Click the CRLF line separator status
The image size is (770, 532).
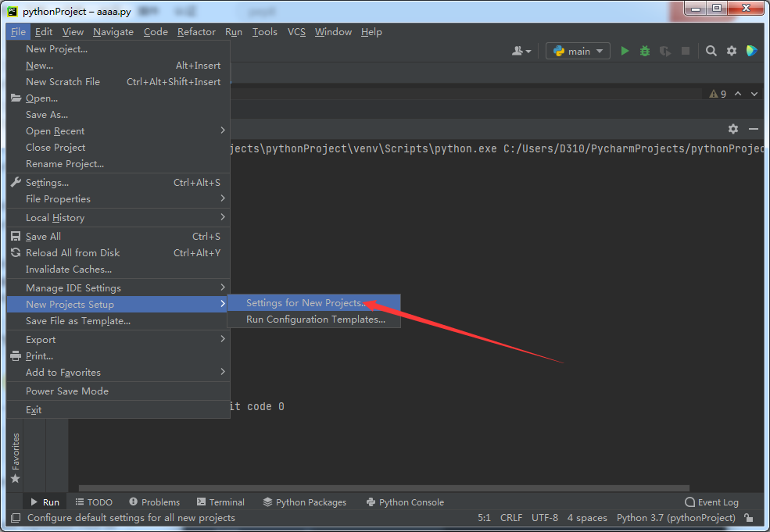pos(510,518)
